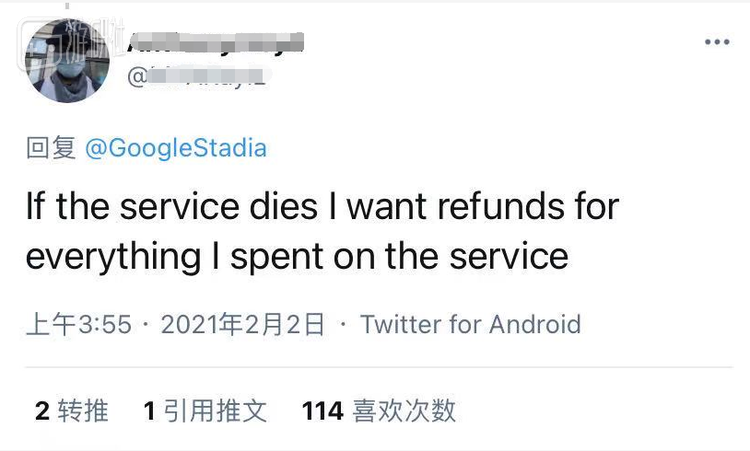The image size is (750, 451).
Task: Click the tweet line starting "If the service dies"
Action: [x=322, y=208]
